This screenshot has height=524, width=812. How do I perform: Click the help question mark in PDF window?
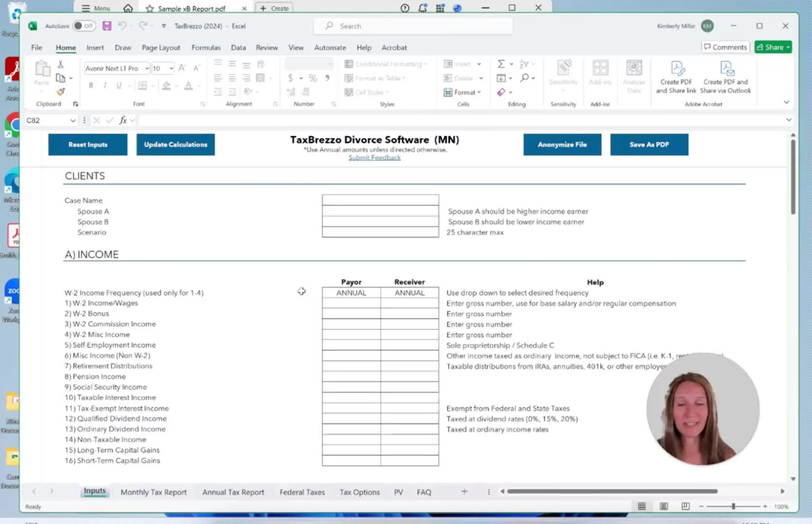(405, 8)
